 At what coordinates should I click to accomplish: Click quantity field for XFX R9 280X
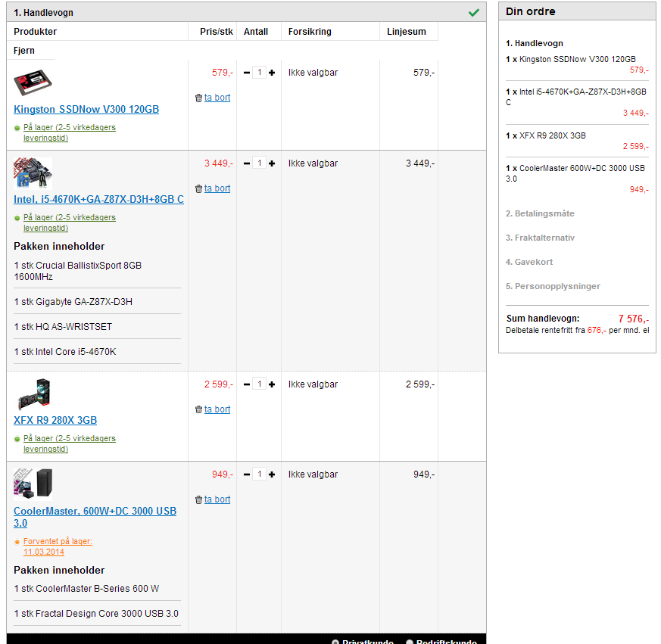coord(259,384)
